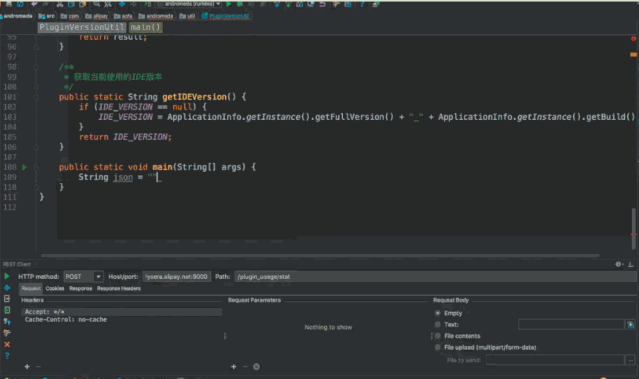Add a new header with plus icon

tap(27, 367)
